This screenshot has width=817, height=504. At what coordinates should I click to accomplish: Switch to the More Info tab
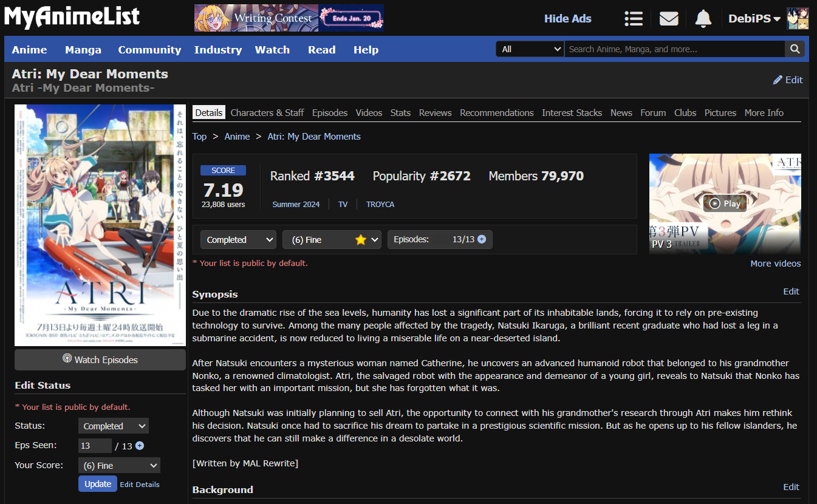[x=764, y=112]
